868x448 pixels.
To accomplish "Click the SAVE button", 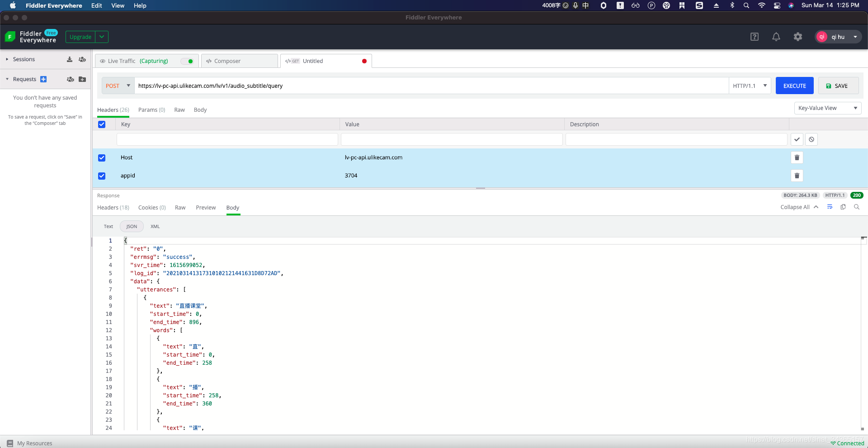I will click(x=838, y=86).
